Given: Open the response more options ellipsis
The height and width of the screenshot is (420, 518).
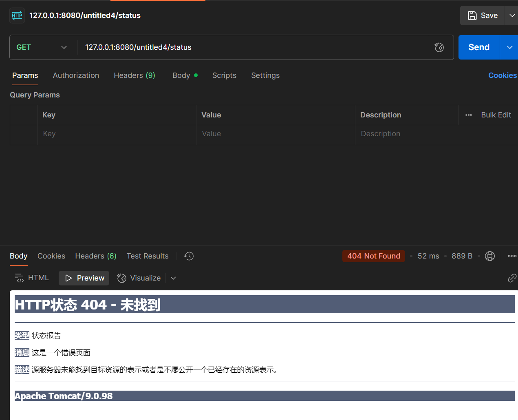Looking at the screenshot, I should (512, 256).
